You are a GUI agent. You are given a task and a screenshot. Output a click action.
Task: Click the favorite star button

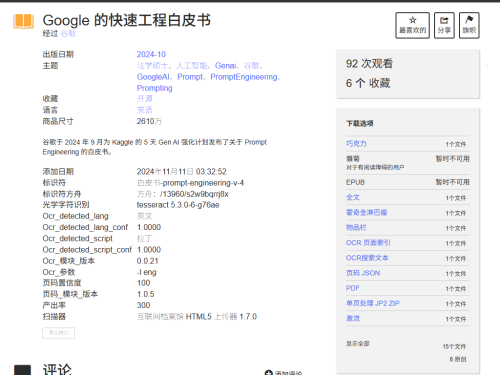[412, 25]
